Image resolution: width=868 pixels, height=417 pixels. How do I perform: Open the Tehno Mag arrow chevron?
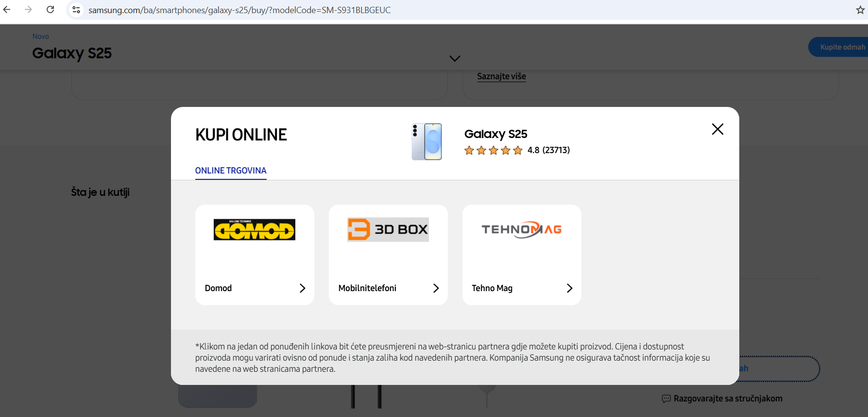tap(569, 288)
